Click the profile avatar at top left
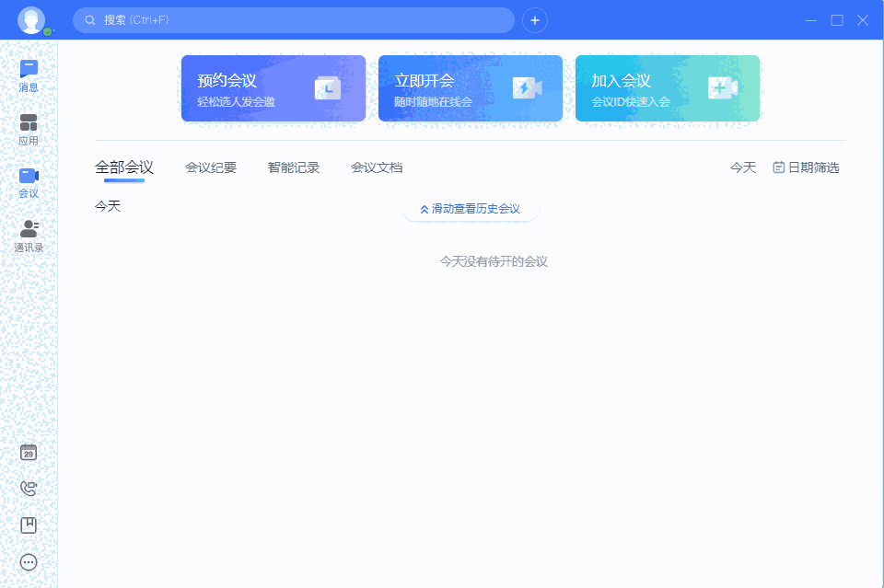 (x=31, y=19)
